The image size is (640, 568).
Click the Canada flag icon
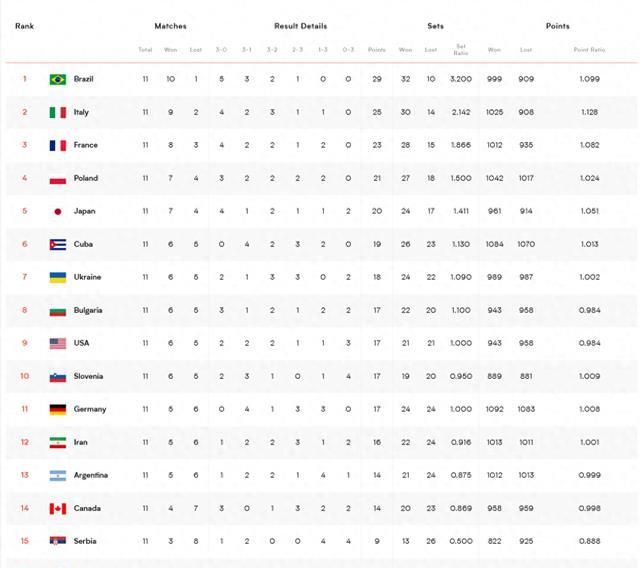pos(58,508)
